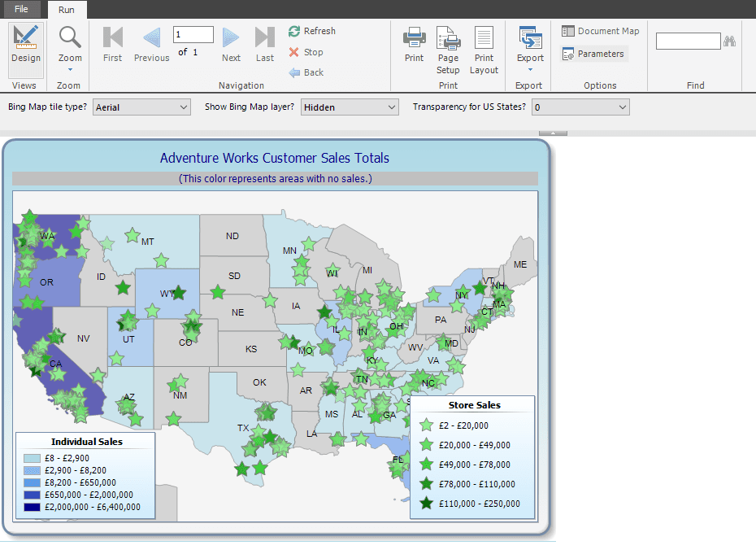This screenshot has height=554, width=756.
Task: Open Page Setup dialog
Action: click(448, 49)
